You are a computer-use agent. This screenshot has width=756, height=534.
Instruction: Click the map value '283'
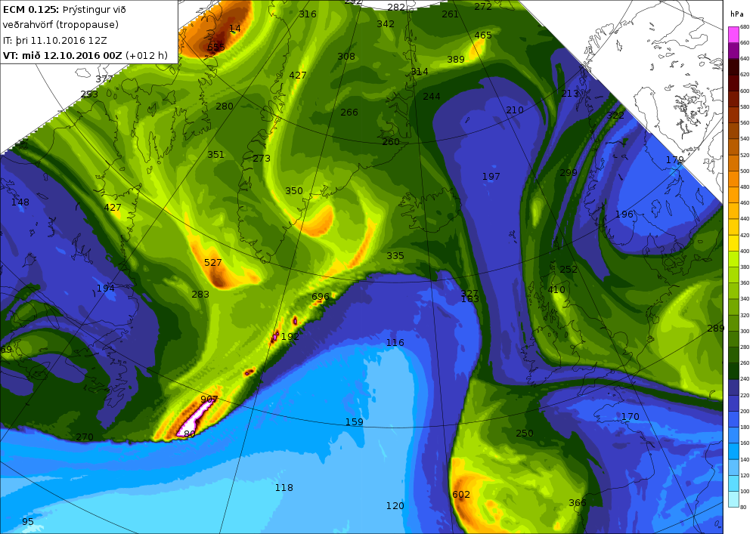(x=200, y=295)
